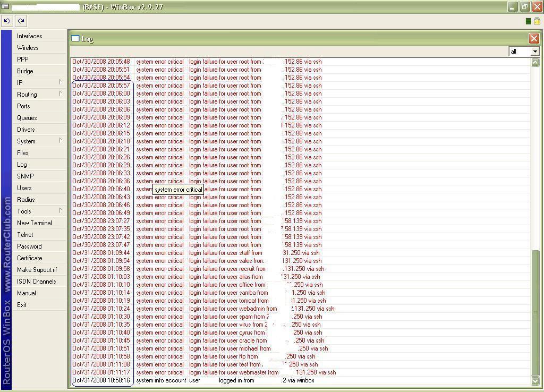Viewport: 544px width, 392px height.
Task: Open New Terminal from the sidebar
Action: (39, 223)
